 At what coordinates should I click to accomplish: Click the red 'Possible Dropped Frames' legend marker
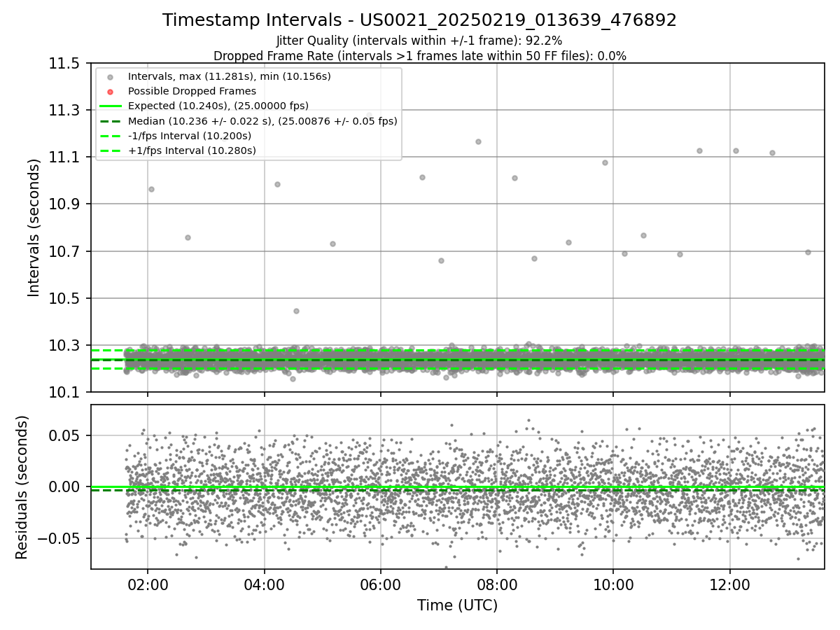111,92
